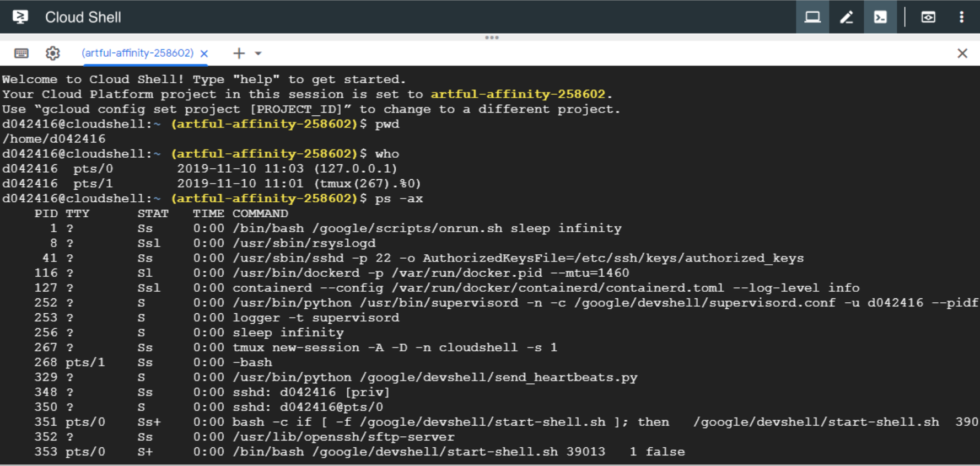The image size is (980, 466).
Task: Close the artful-affinity-258602 tab
Action: pos(204,53)
